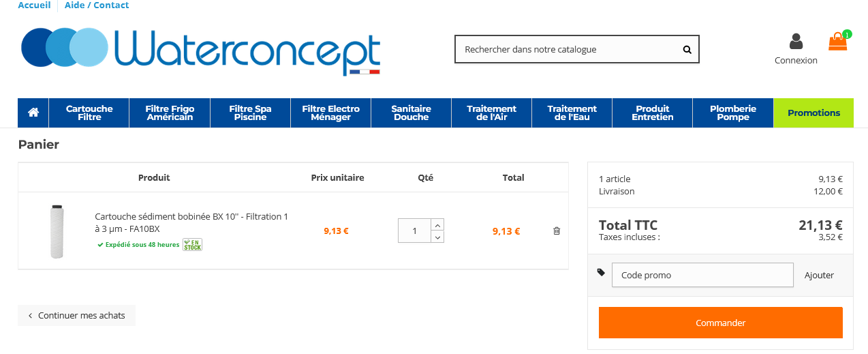Click the Connexion user icon

point(796,42)
